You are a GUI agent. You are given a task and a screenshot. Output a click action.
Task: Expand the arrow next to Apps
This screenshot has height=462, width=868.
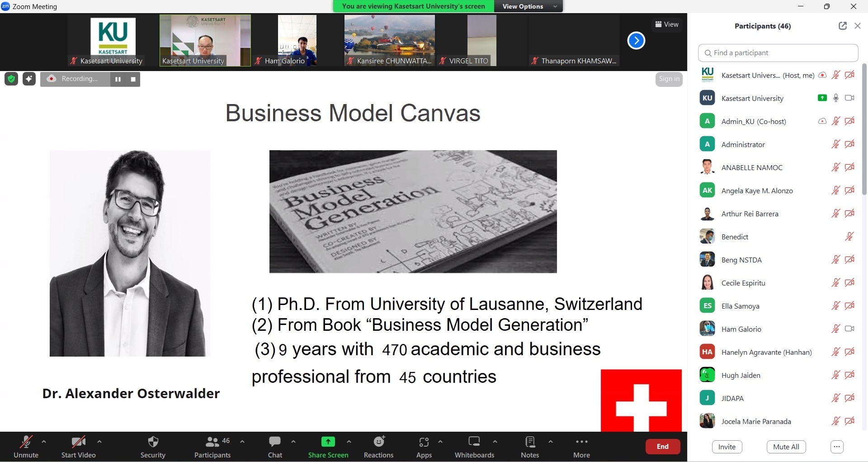pyautogui.click(x=440, y=442)
